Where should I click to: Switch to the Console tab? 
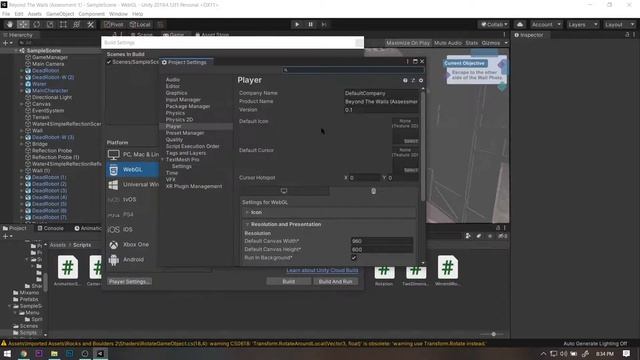point(51,228)
